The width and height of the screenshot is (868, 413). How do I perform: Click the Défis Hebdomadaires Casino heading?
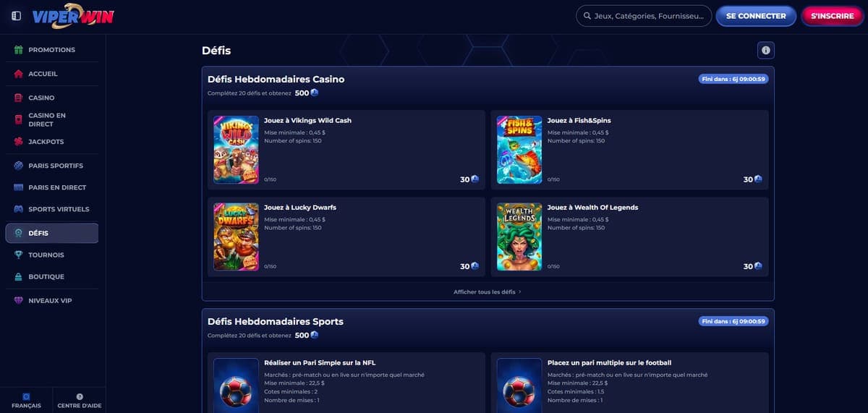(276, 79)
